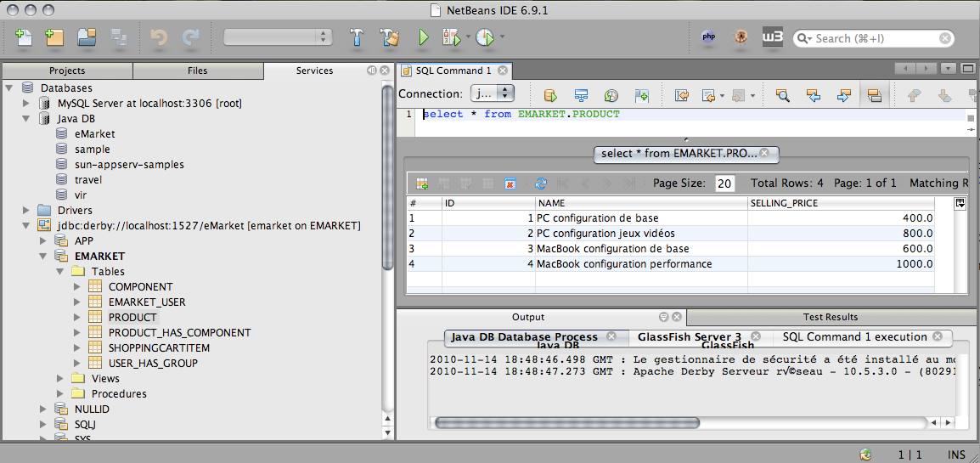This screenshot has height=463, width=980.
Task: Select the cell PC configuration jeux vidéos
Action: click(x=642, y=233)
